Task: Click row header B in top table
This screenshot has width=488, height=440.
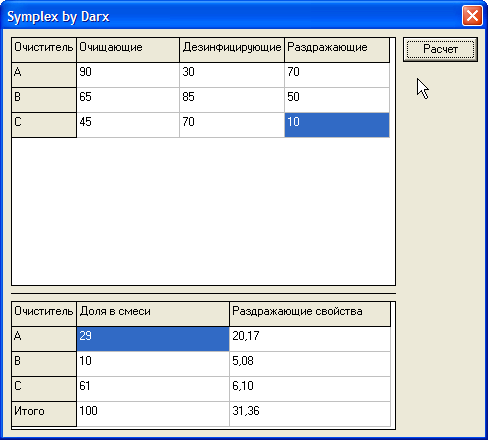Action: 44,100
